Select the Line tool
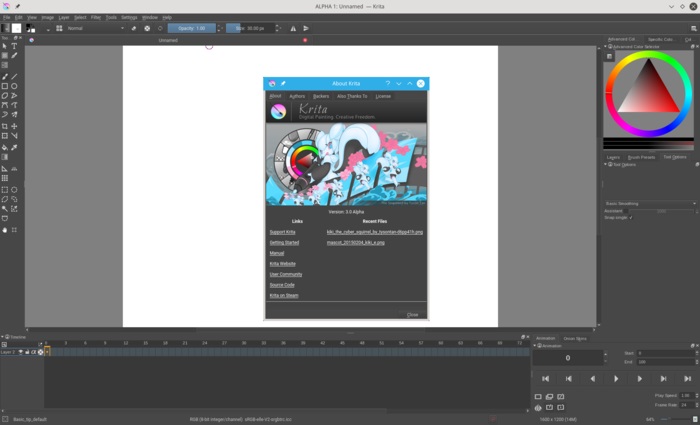700x425 pixels. 14,76
